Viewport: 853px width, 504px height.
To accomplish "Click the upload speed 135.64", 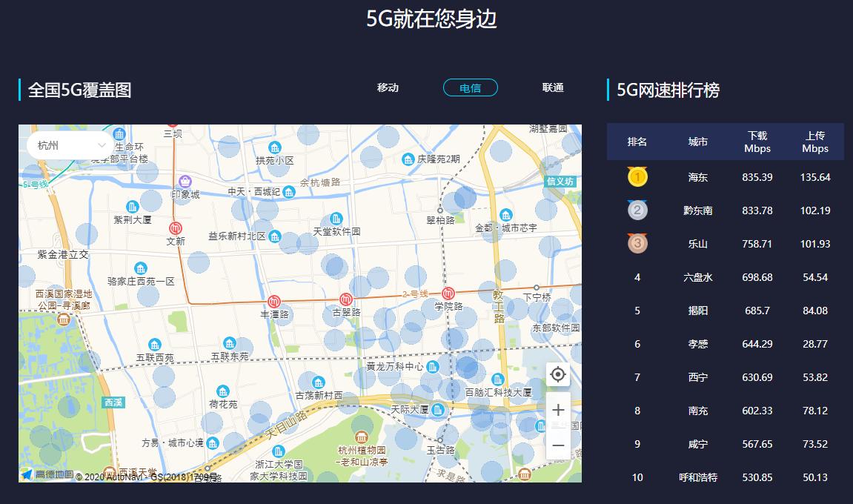I will [x=815, y=177].
